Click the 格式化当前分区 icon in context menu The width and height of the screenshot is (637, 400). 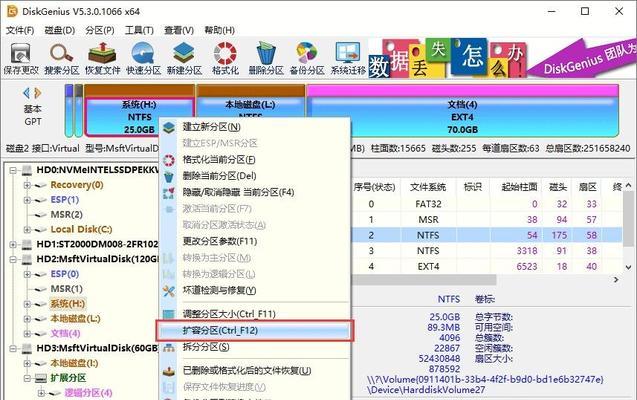click(169, 160)
